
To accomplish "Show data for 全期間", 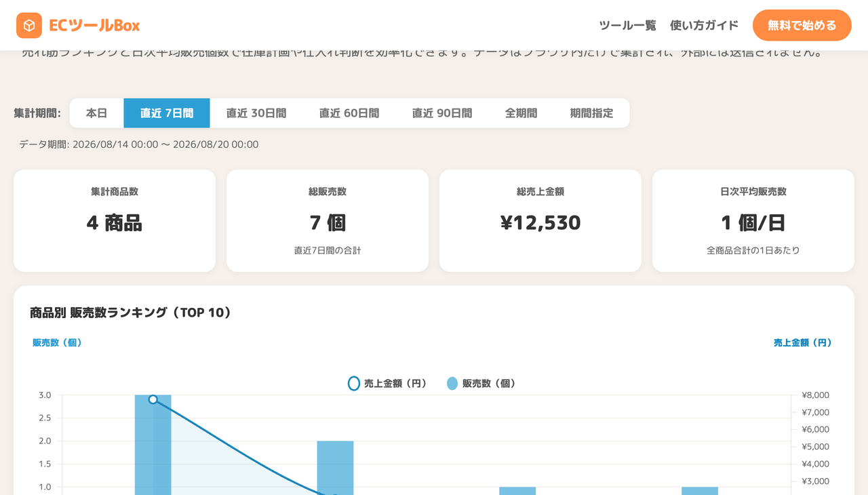I will (x=521, y=113).
